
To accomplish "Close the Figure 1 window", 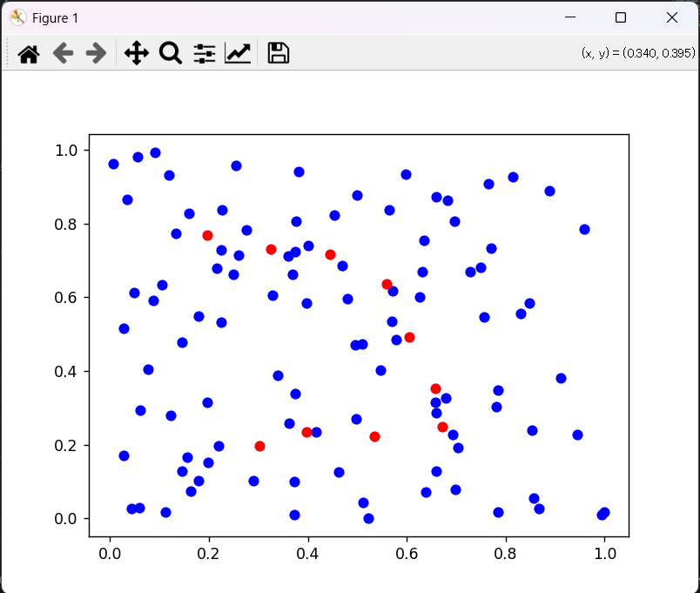I will coord(672,17).
